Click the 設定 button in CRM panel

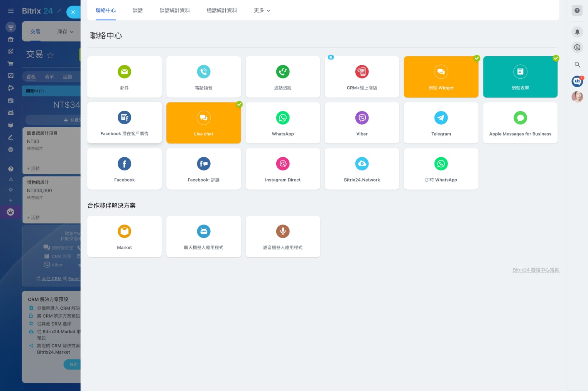click(72, 364)
